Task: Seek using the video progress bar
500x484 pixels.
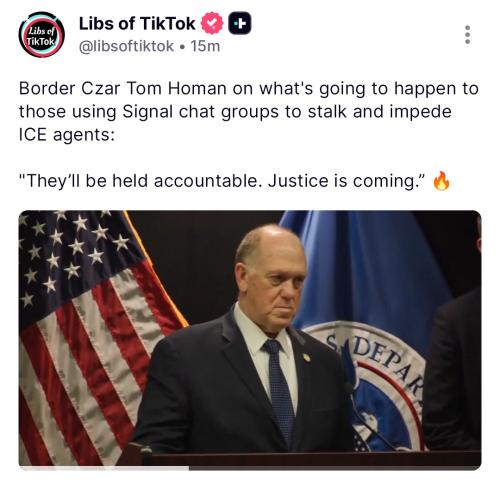Action: point(250,468)
